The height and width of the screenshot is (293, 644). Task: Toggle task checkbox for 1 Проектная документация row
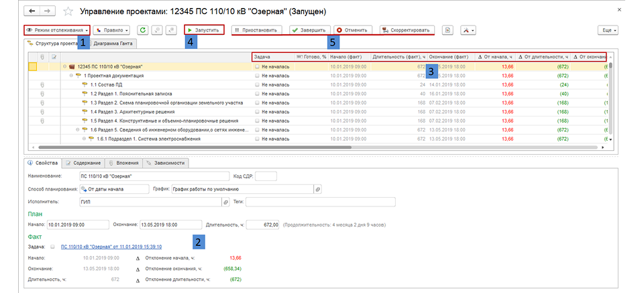[257, 76]
